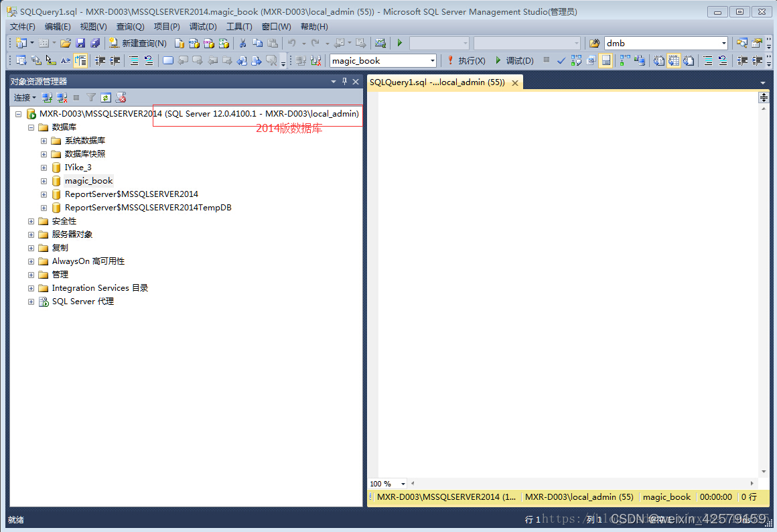
Task: Click the Parse checkmark icon
Action: (x=561, y=60)
